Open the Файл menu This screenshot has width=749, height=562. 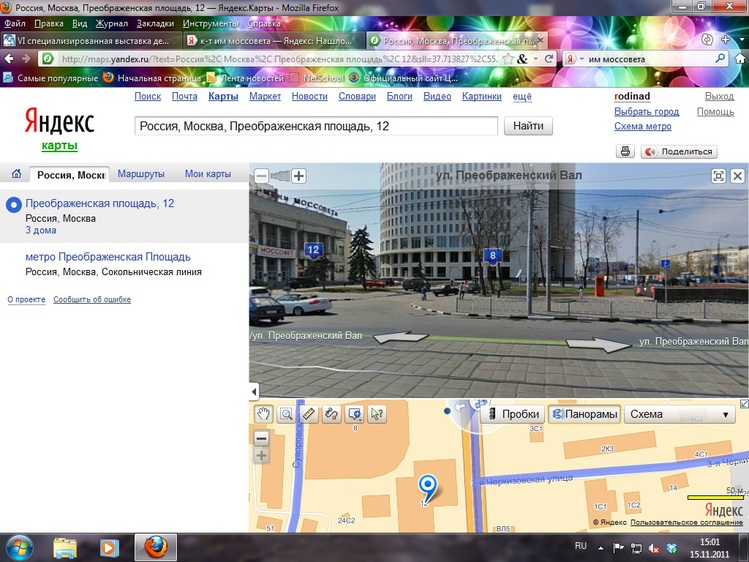tap(15, 23)
